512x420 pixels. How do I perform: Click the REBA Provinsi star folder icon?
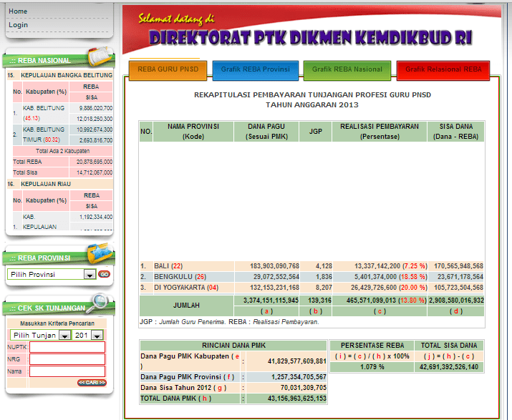point(100,253)
